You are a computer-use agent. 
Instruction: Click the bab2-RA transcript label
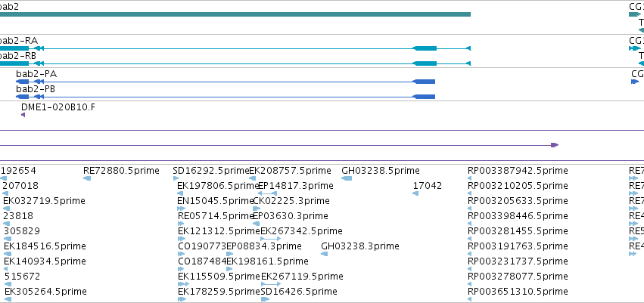click(x=19, y=41)
